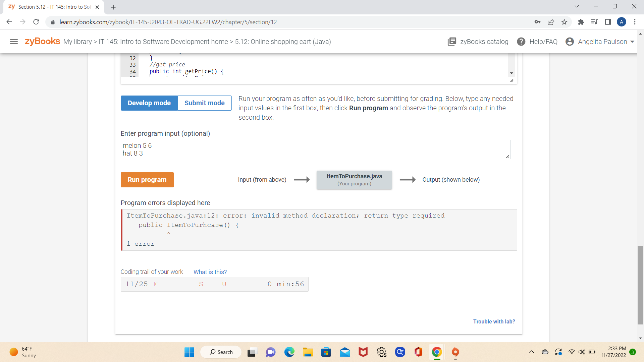Click the Help/FAQ icon

click(x=522, y=41)
